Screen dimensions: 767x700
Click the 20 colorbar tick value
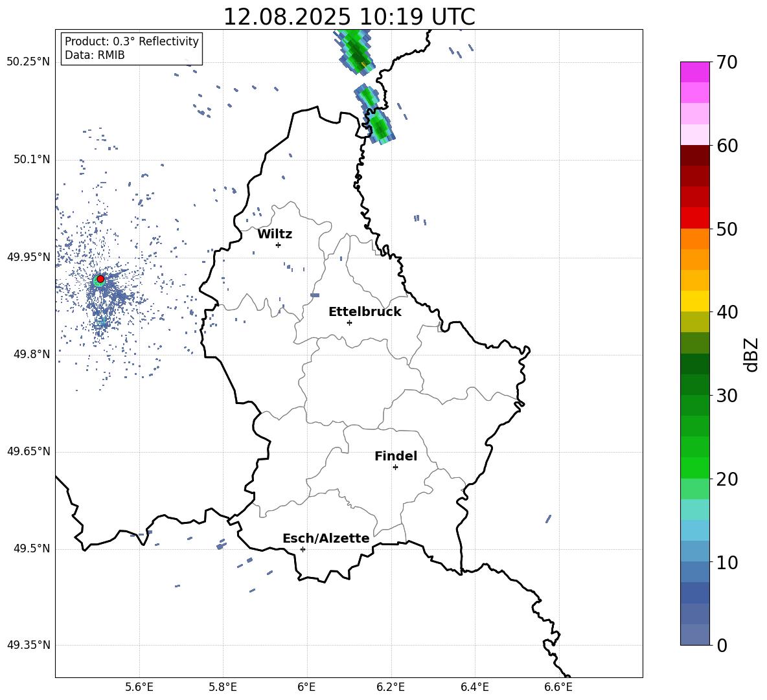[727, 479]
